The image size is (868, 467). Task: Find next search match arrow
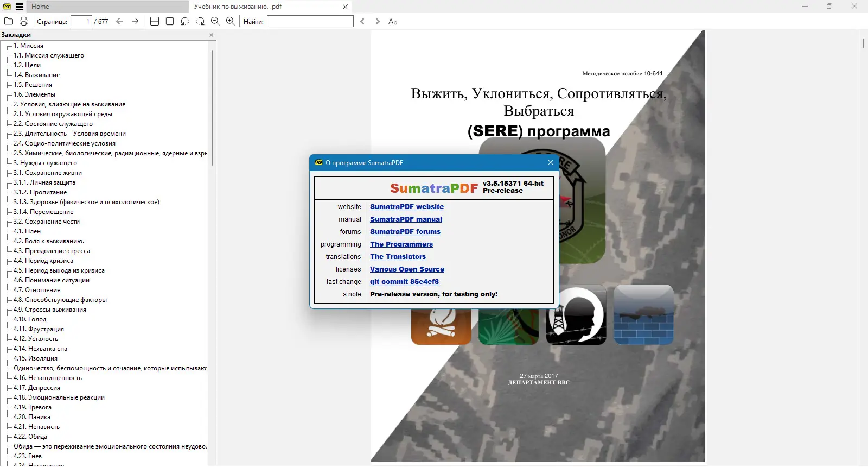(378, 21)
